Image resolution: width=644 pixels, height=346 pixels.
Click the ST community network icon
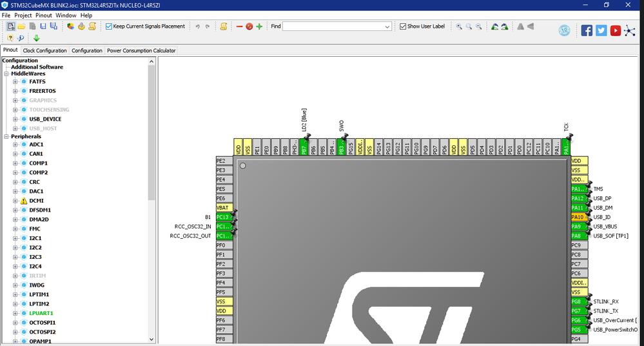[x=630, y=30]
